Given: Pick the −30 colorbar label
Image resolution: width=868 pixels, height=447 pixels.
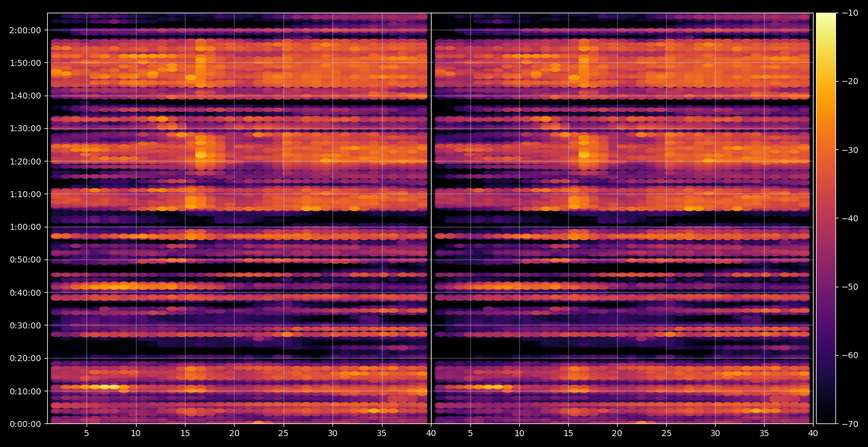Looking at the screenshot, I should (x=849, y=150).
